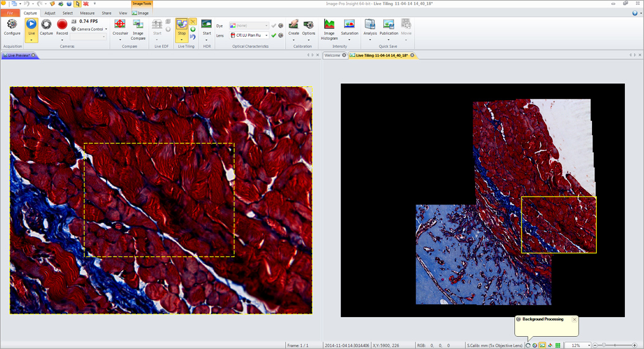Start recording with the Record button

pos(62,28)
